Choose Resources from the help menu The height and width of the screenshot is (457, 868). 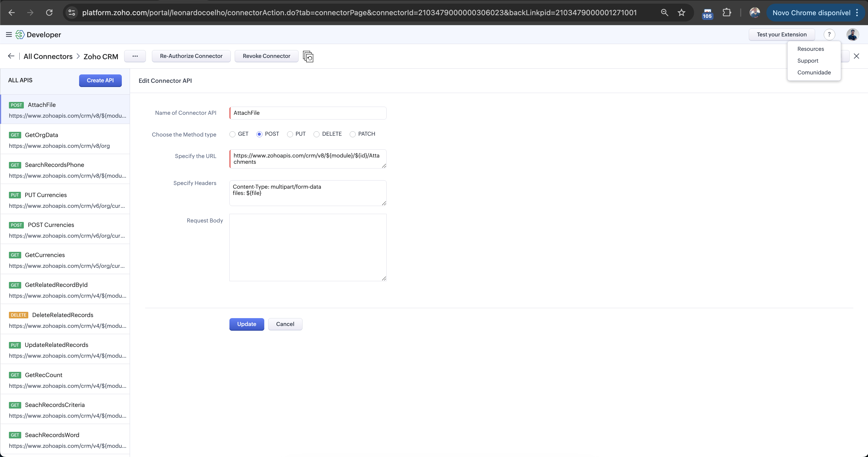point(810,49)
